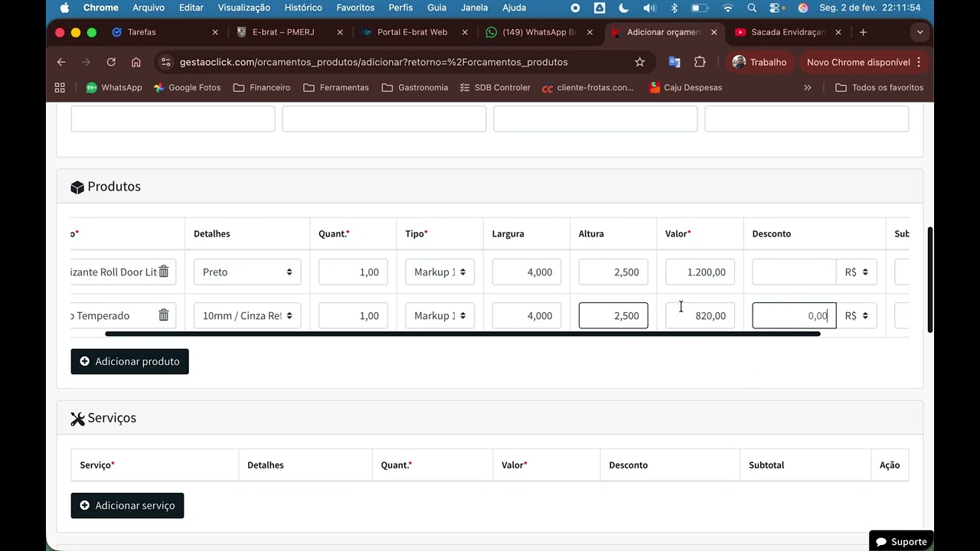The width and height of the screenshot is (980, 551).
Task: Click the address bar URL
Action: click(374, 62)
